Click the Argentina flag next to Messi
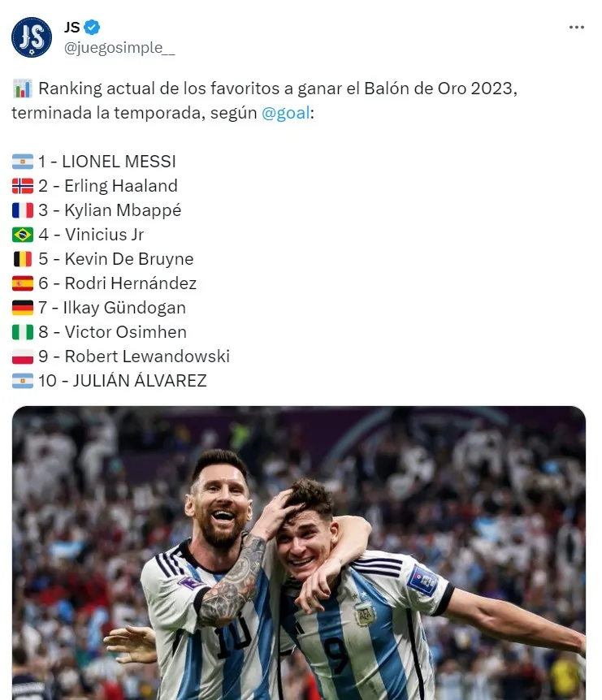Image resolution: width=602 pixels, height=700 pixels. [23, 162]
